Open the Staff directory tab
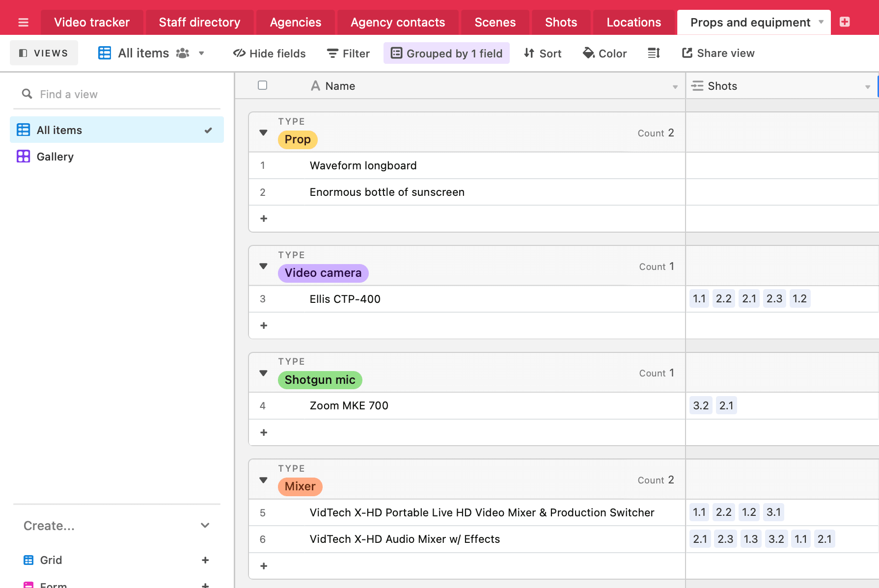Screen dimensions: 879x588 [x=199, y=23]
